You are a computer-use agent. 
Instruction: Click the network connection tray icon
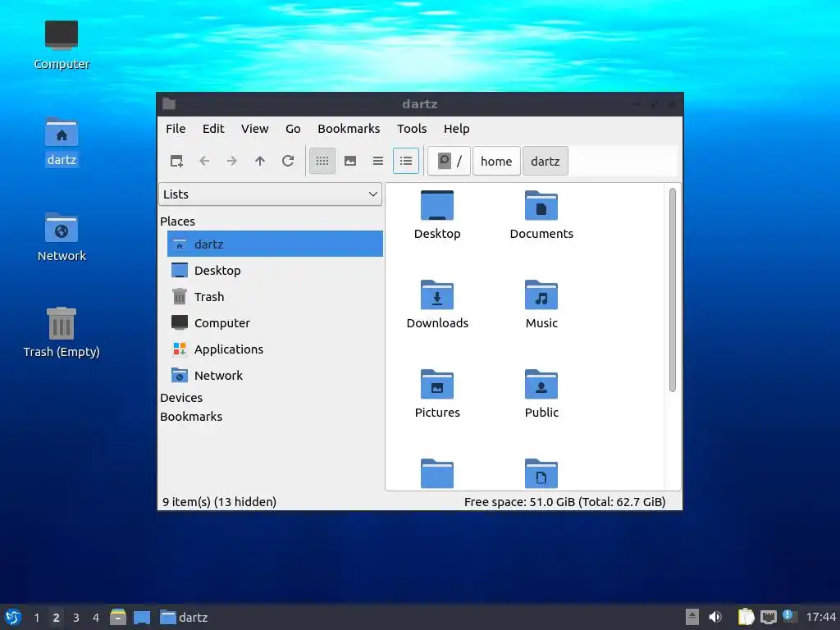point(769,617)
